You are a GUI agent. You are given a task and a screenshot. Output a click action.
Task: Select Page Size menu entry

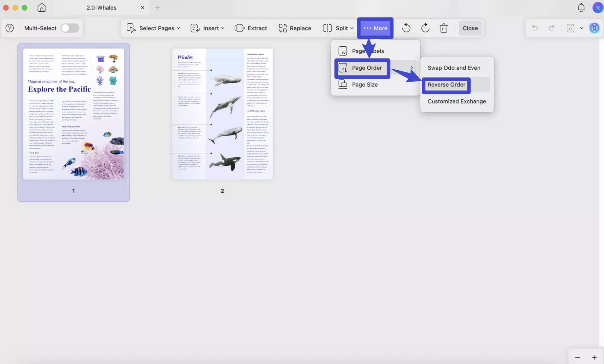point(375,84)
